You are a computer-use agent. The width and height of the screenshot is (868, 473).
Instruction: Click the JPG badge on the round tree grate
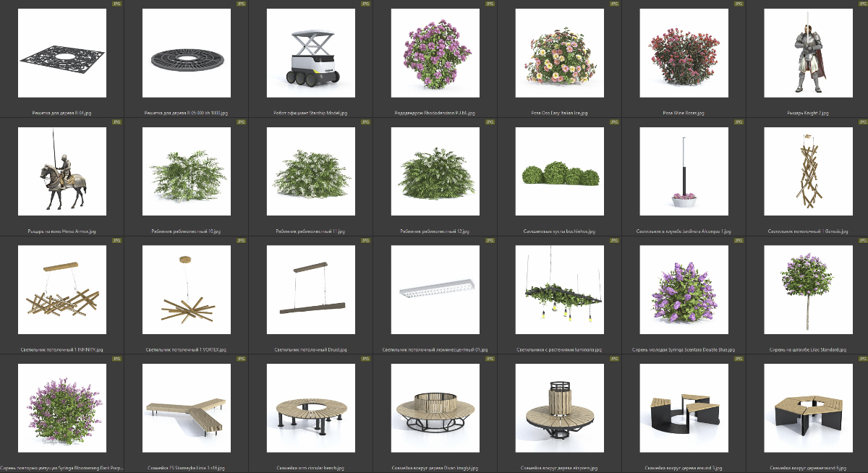point(241,4)
